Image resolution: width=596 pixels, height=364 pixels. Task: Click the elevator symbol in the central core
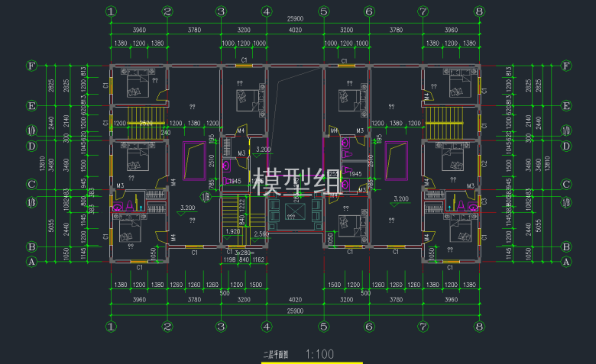pyautogui.click(x=295, y=211)
